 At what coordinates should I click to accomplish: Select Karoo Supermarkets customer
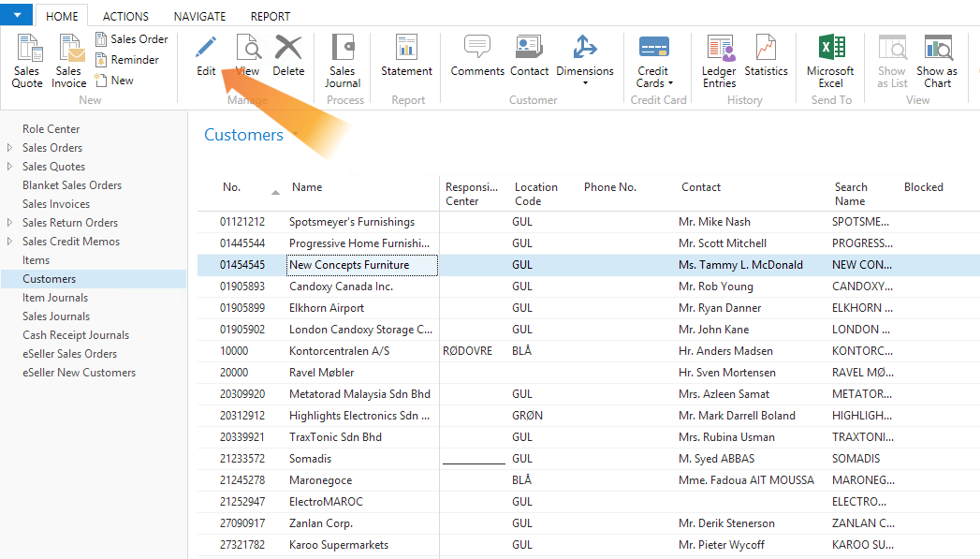[x=338, y=545]
